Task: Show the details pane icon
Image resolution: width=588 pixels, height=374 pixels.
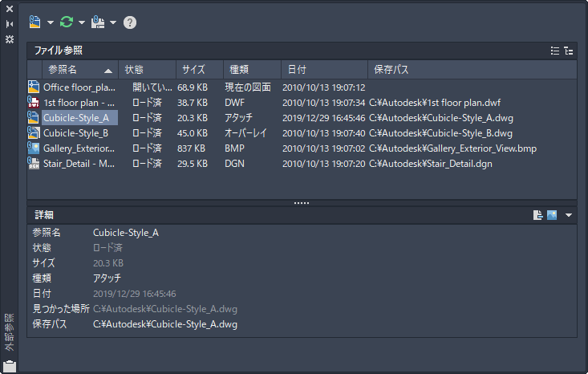Action: coord(538,215)
